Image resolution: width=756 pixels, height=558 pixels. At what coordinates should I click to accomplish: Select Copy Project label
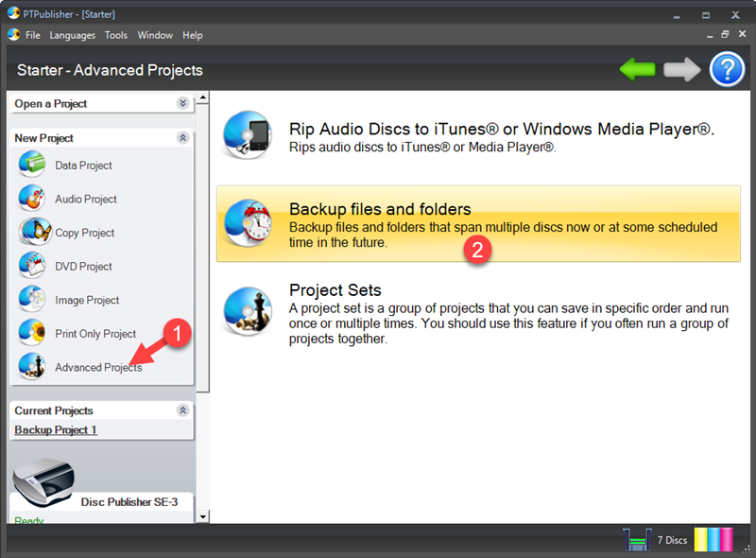84,233
